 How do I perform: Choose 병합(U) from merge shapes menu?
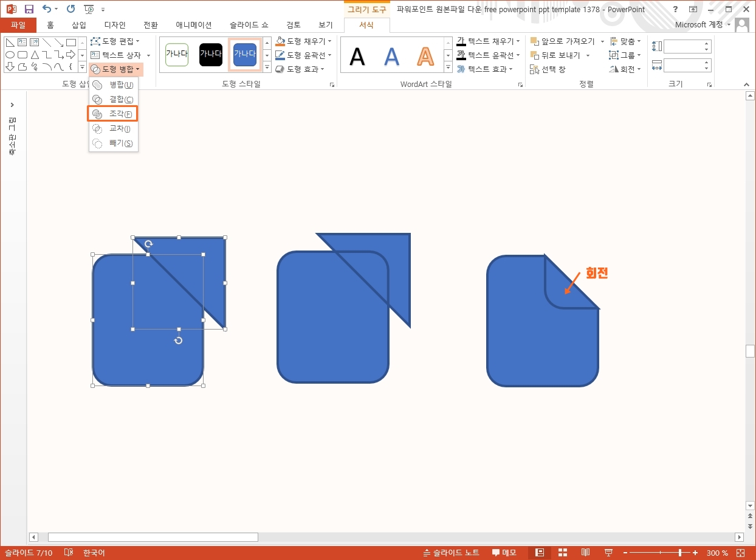114,85
